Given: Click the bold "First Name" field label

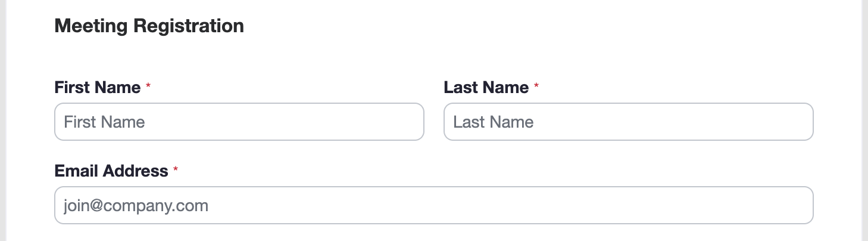Looking at the screenshot, I should 98,88.
